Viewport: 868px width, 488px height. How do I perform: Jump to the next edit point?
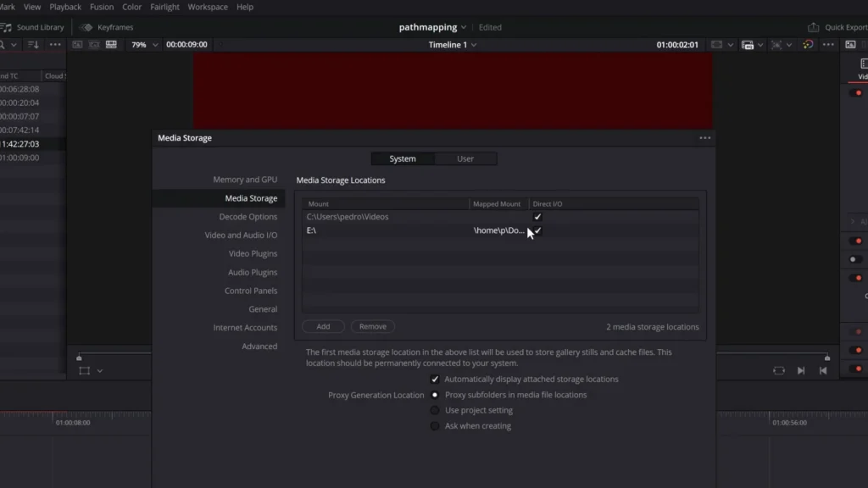[x=801, y=371]
